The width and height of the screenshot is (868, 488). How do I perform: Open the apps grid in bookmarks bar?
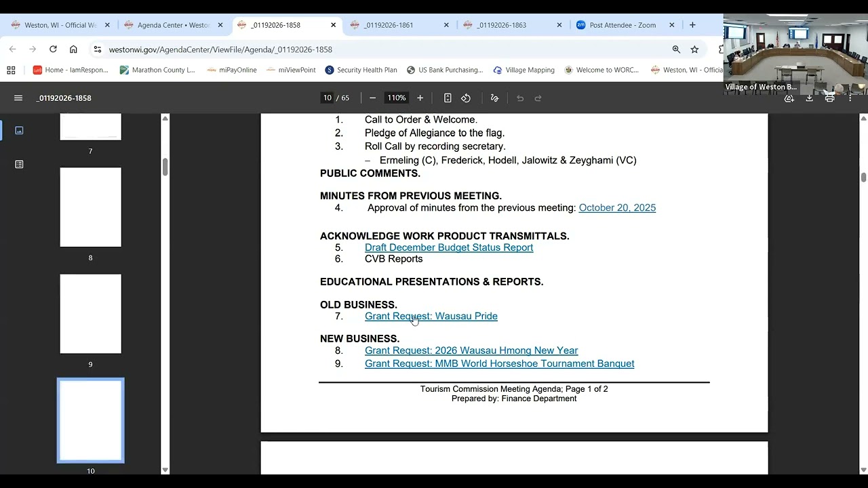(11, 70)
